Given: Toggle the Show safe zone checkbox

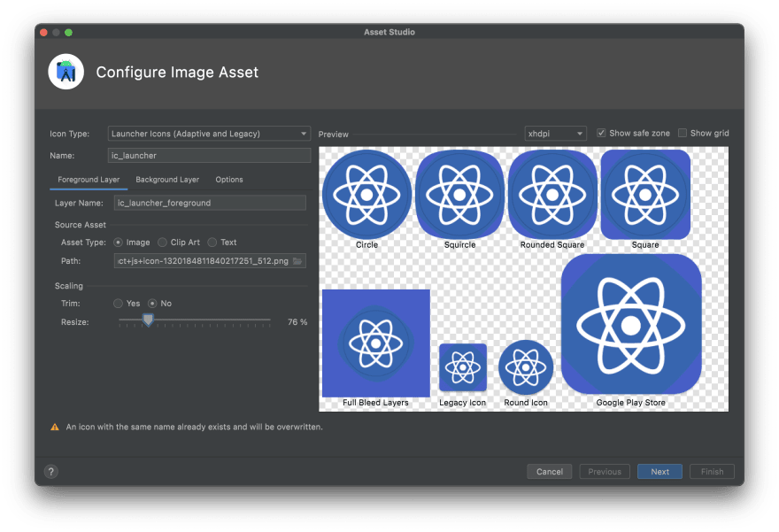Looking at the screenshot, I should (x=601, y=133).
